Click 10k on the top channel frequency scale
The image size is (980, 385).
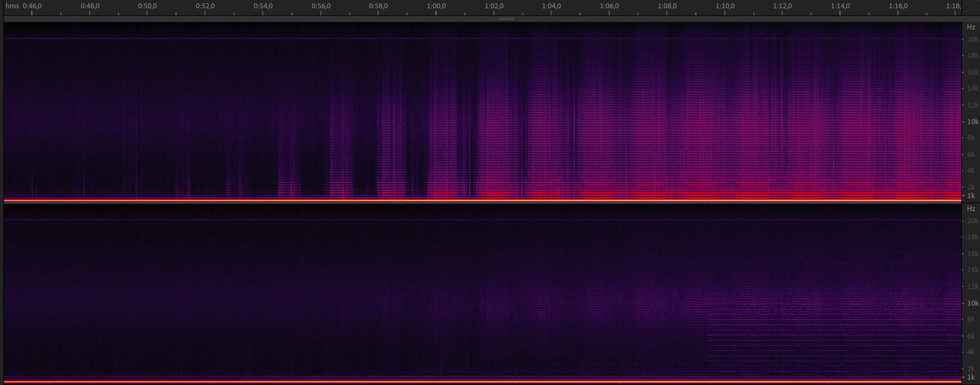click(x=972, y=122)
